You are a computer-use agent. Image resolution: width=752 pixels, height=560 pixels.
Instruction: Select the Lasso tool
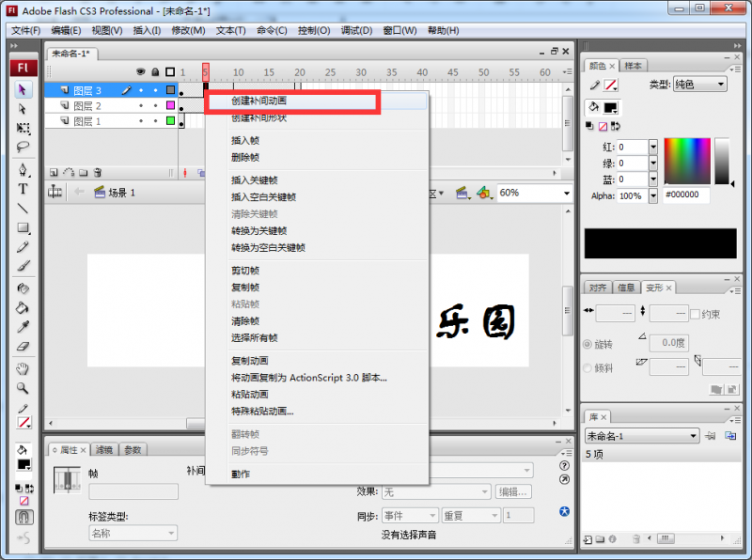coord(23,147)
